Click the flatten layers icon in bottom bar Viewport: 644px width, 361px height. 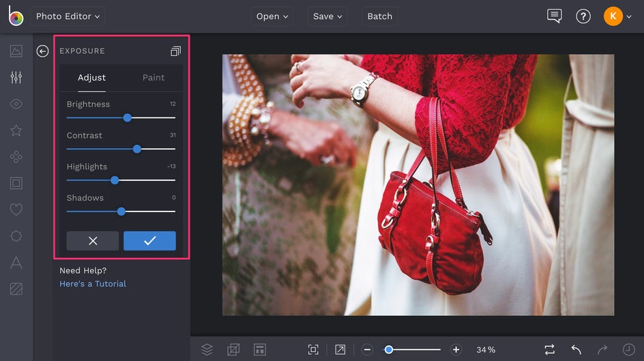[x=233, y=349]
